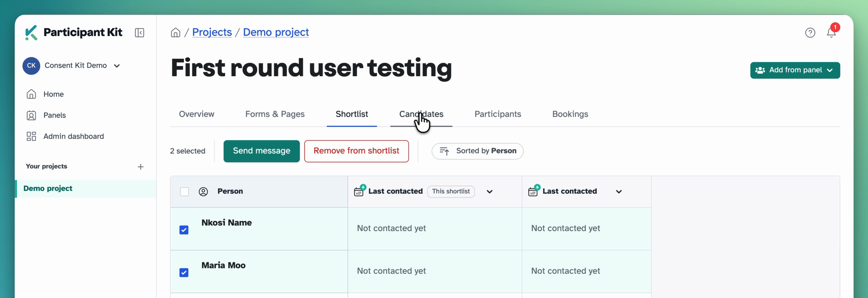The width and height of the screenshot is (868, 298).
Task: Follow the Projects breadcrumb link
Action: [x=212, y=33]
